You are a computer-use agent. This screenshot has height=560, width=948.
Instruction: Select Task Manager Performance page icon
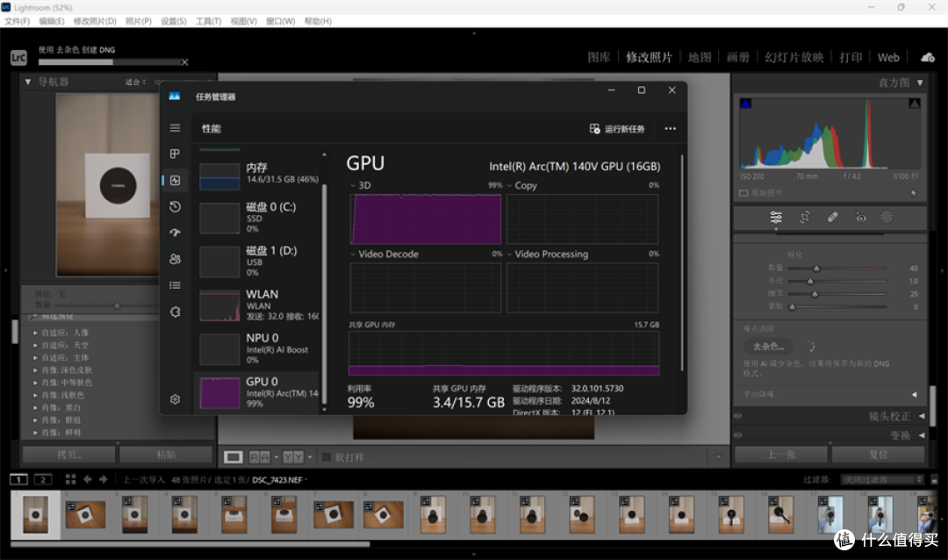coord(175,180)
